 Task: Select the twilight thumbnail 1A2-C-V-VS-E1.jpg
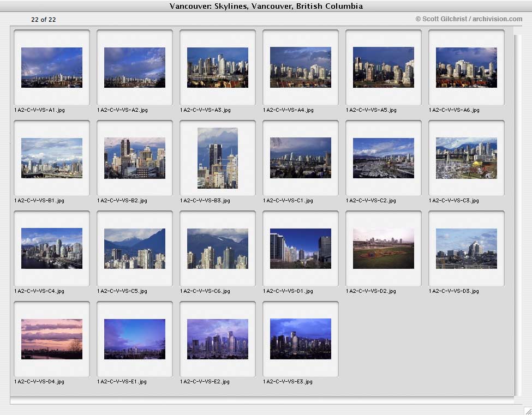pos(135,339)
